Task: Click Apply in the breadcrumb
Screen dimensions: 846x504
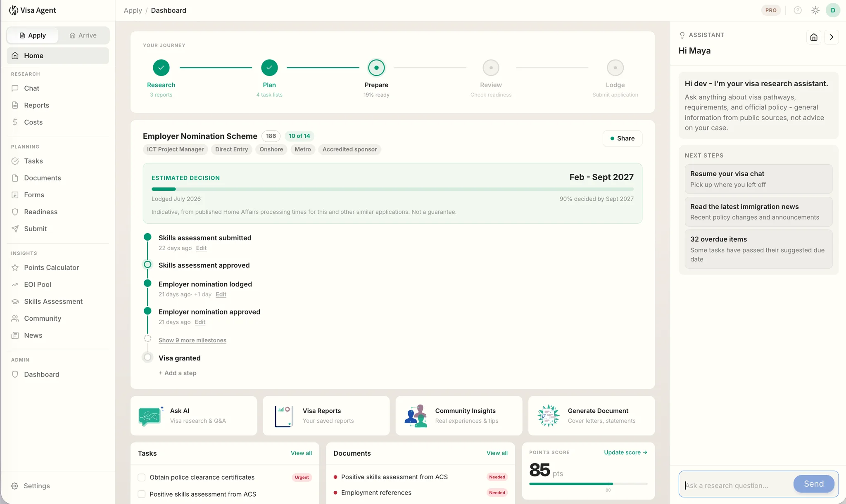Action: (x=133, y=10)
